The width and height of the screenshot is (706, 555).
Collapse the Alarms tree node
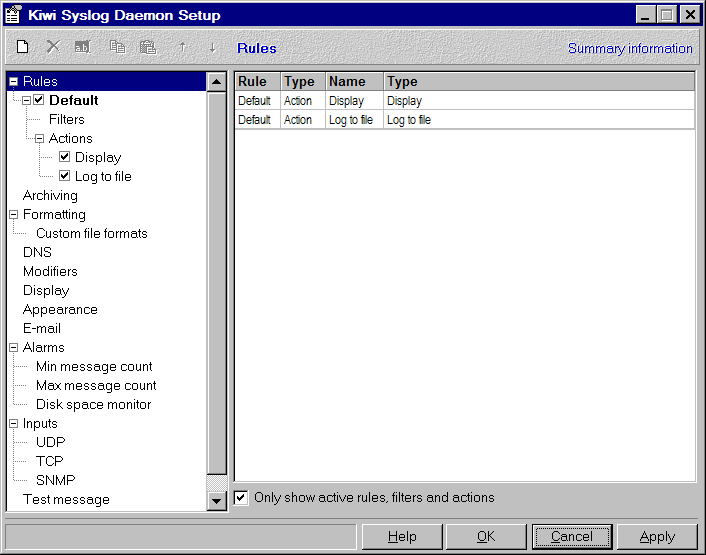14,347
